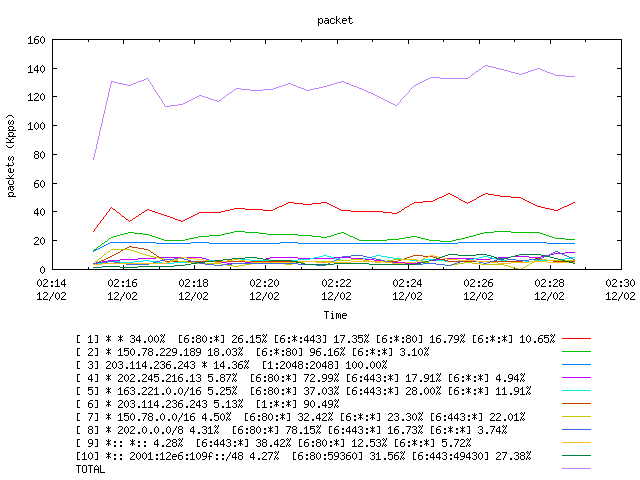640x480 pixels.
Task: Click the orange legend line for entry 9
Action: point(576,442)
